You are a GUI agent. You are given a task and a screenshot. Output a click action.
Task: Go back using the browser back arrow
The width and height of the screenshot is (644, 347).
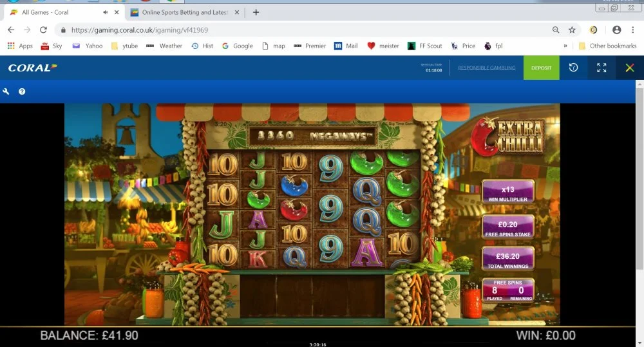[11, 30]
